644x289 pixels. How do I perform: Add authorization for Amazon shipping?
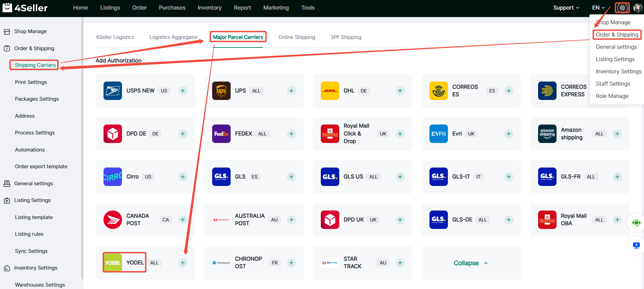pyautogui.click(x=617, y=134)
